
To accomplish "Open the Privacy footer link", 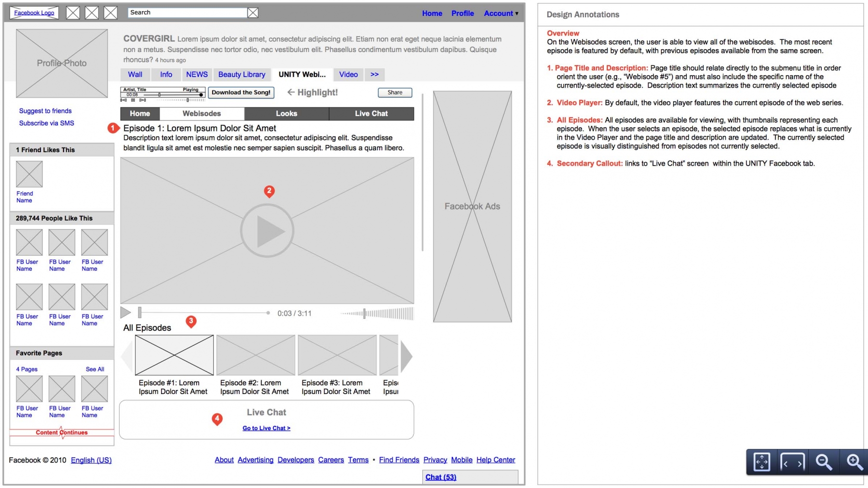I will [435, 460].
